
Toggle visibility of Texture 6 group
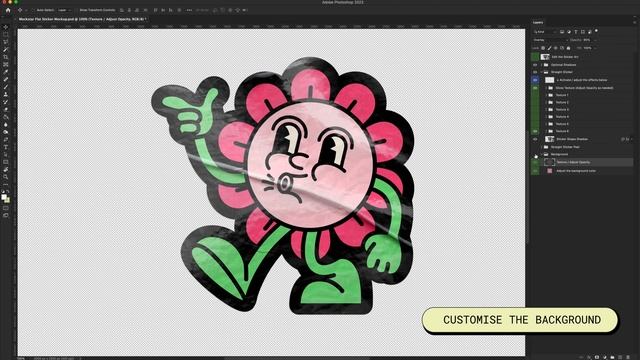(x=535, y=131)
